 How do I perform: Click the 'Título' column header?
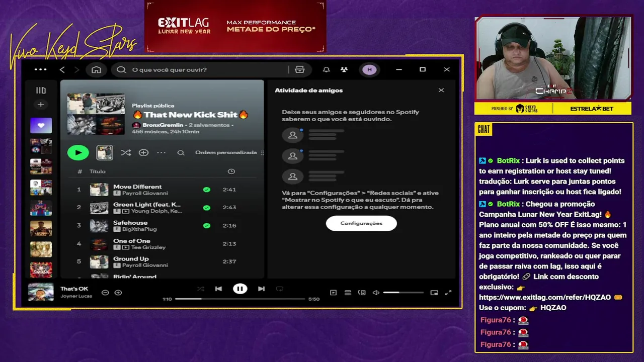click(98, 171)
